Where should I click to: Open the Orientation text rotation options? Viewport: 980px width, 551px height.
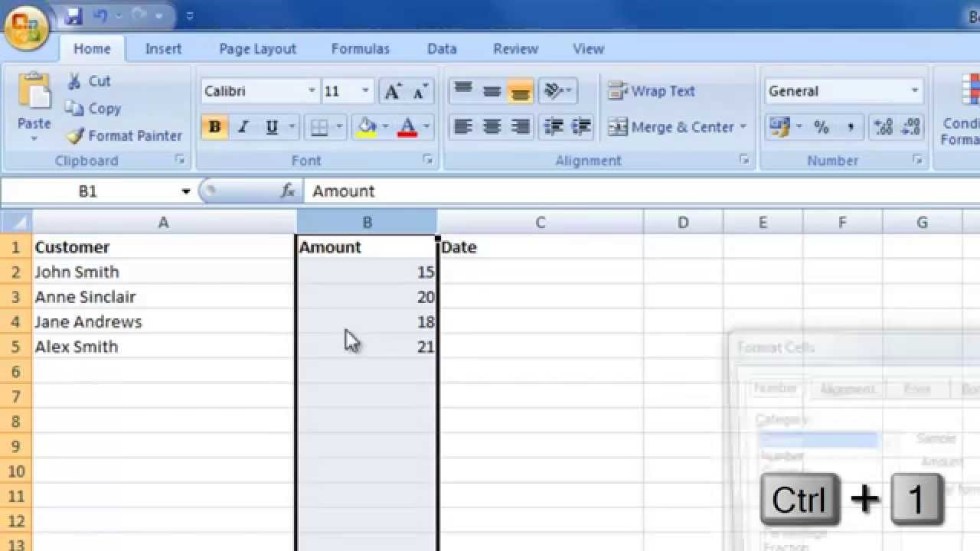click(x=557, y=91)
